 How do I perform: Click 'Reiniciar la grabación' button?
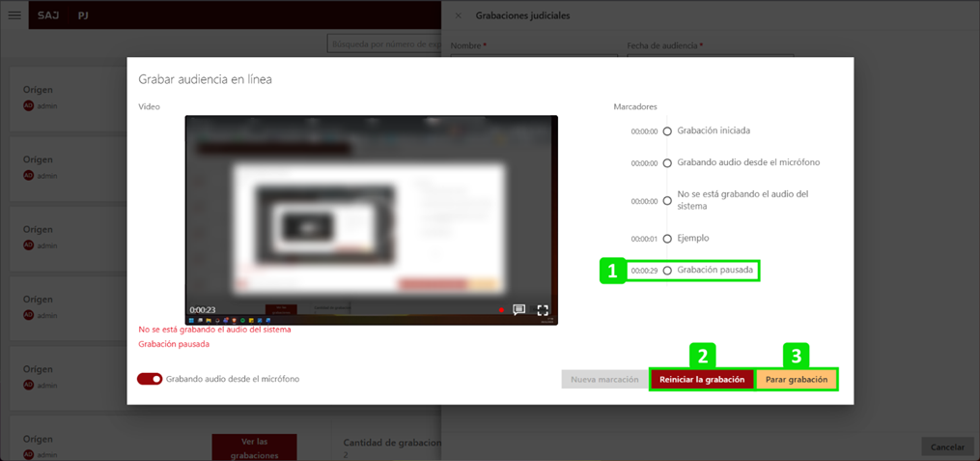click(x=702, y=380)
